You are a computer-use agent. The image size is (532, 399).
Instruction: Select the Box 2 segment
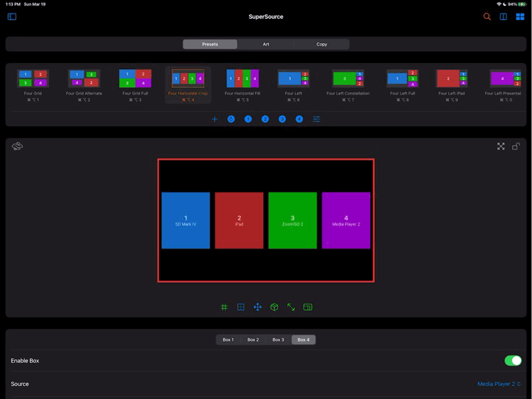[x=253, y=340]
